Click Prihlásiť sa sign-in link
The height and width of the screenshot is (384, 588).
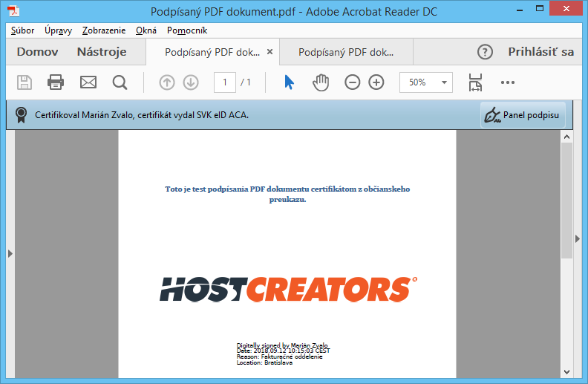pos(540,52)
